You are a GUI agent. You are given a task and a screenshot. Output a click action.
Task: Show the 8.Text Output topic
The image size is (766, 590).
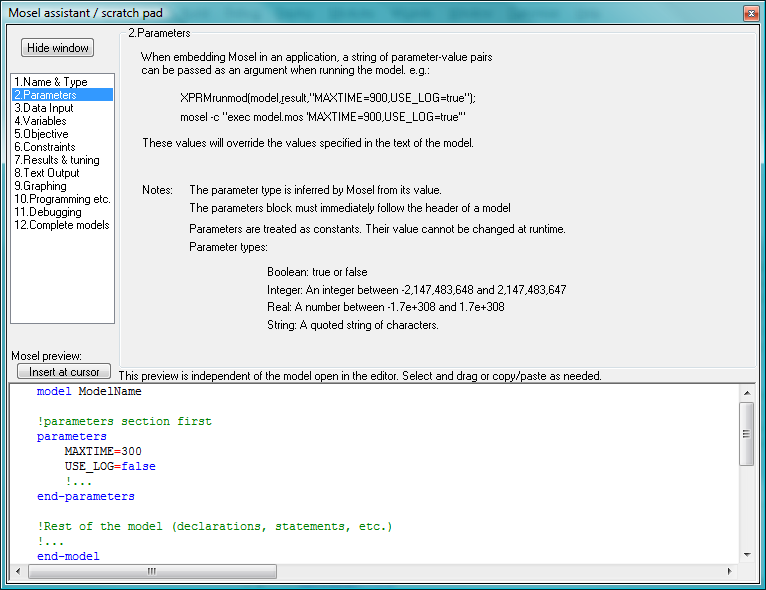[47, 173]
